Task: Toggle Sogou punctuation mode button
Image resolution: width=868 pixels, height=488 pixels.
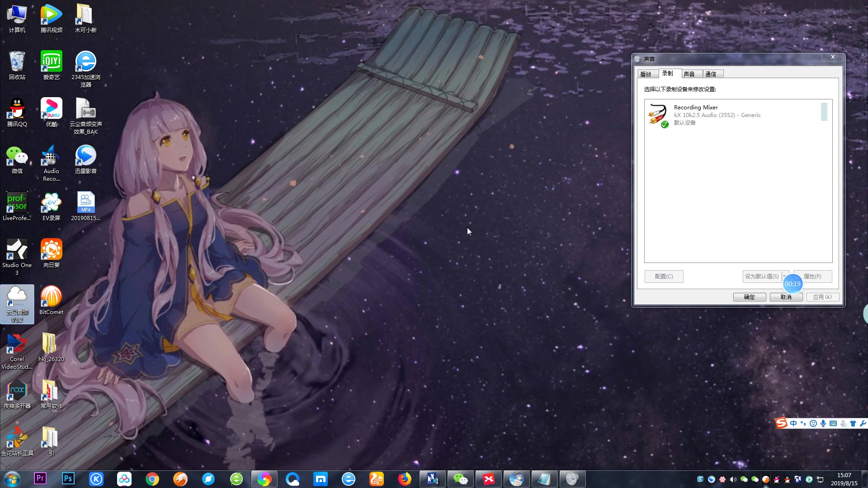Action: click(803, 423)
